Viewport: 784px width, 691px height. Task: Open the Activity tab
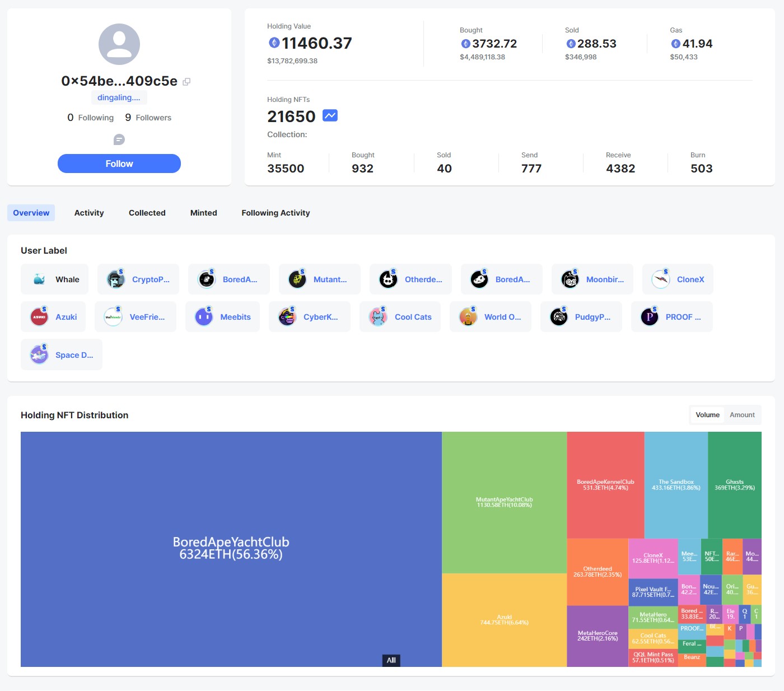pyautogui.click(x=89, y=213)
